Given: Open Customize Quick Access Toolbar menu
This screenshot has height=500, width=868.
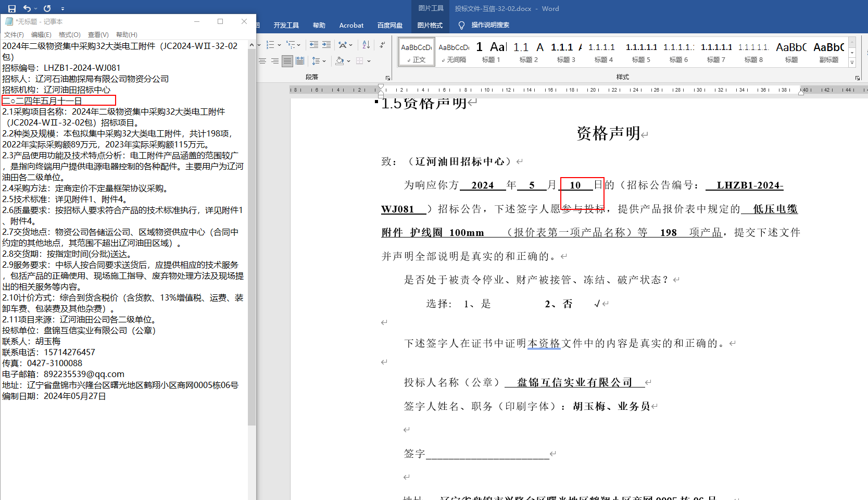Looking at the screenshot, I should click(x=62, y=9).
